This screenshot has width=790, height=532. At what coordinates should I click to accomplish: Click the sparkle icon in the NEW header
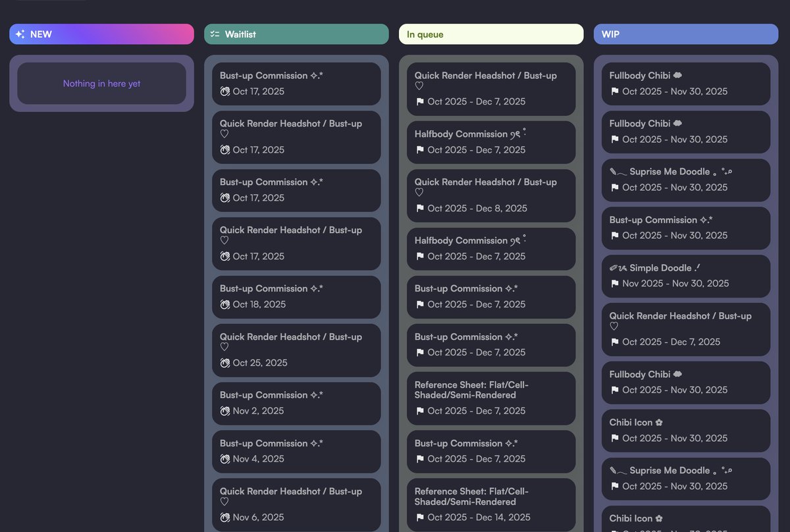point(20,34)
